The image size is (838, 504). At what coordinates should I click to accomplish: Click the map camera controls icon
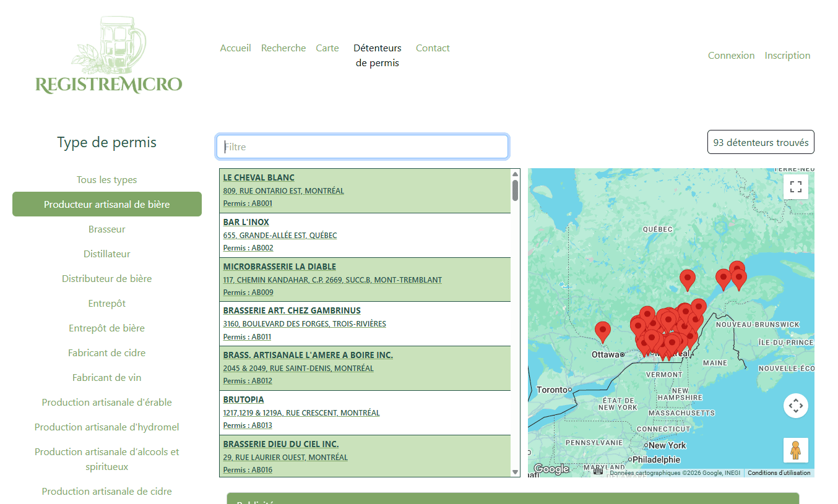796,406
